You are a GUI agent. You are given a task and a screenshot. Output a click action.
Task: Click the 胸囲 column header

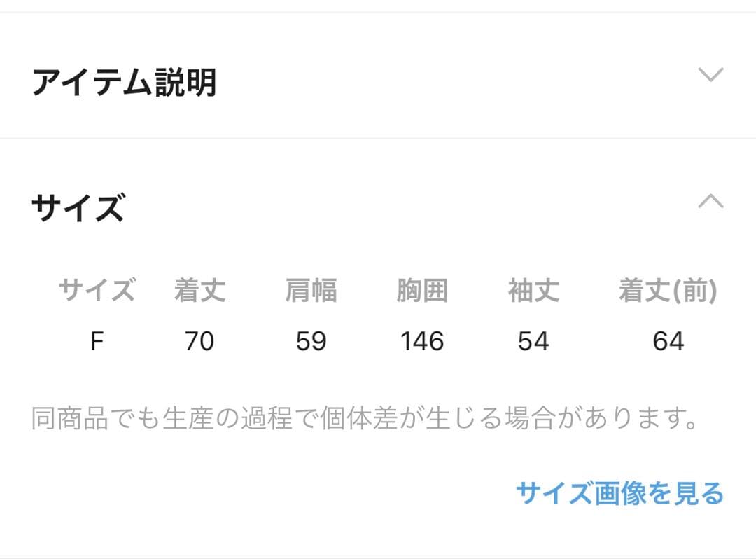click(422, 290)
